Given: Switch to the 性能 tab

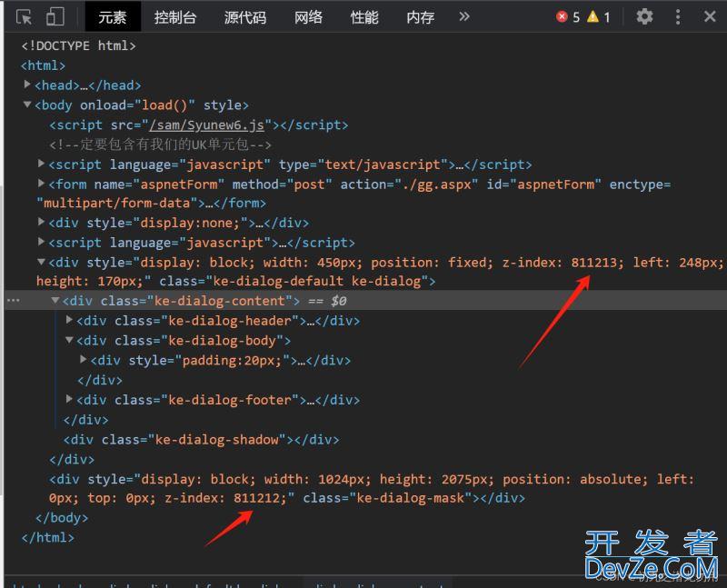Looking at the screenshot, I should click(364, 17).
